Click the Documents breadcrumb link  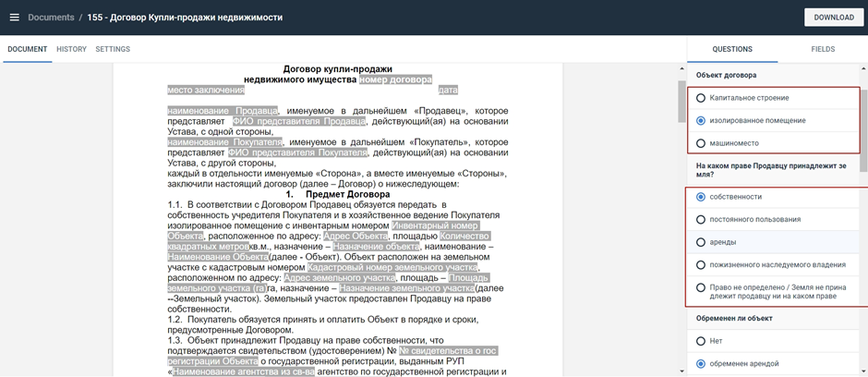point(50,18)
